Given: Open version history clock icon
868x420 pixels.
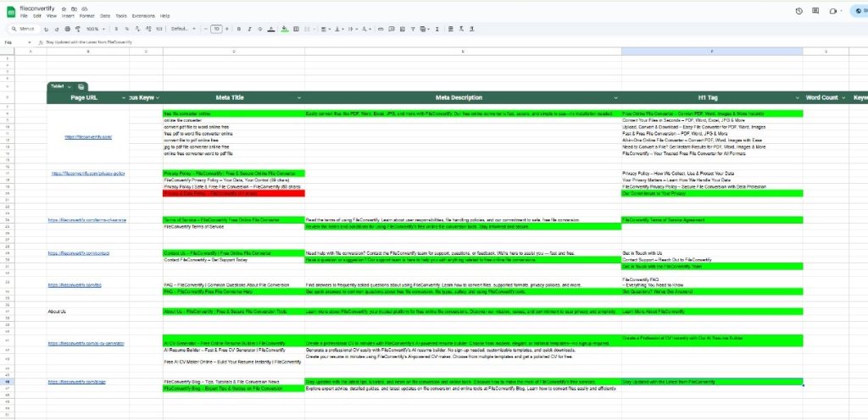Looking at the screenshot, I should click(x=799, y=11).
